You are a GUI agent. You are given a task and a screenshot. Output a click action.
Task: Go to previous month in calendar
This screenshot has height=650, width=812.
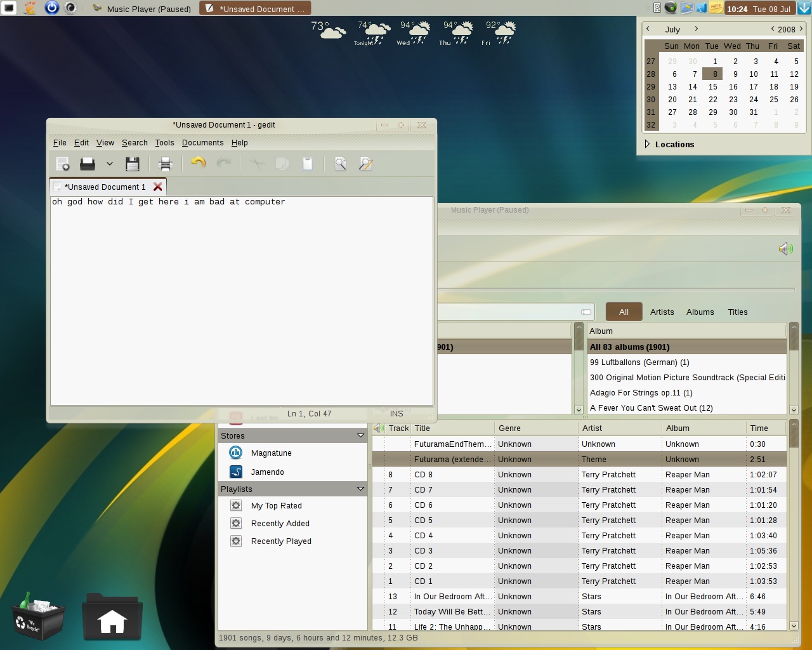(x=648, y=29)
